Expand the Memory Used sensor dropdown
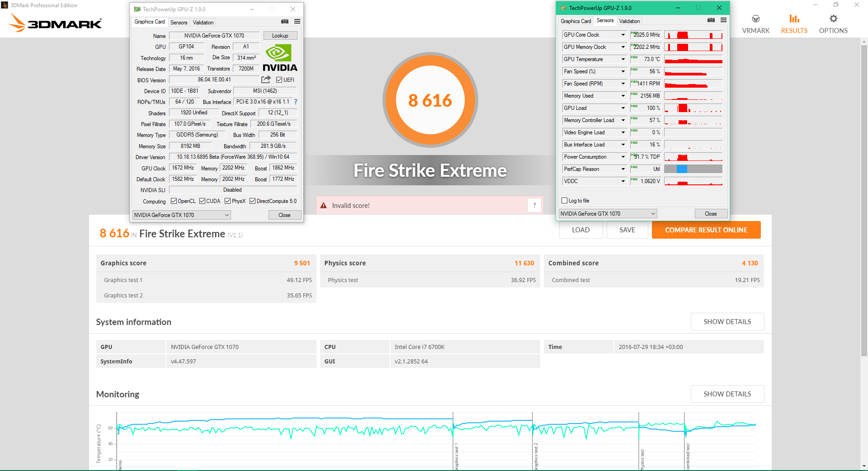868x471 pixels. [623, 96]
